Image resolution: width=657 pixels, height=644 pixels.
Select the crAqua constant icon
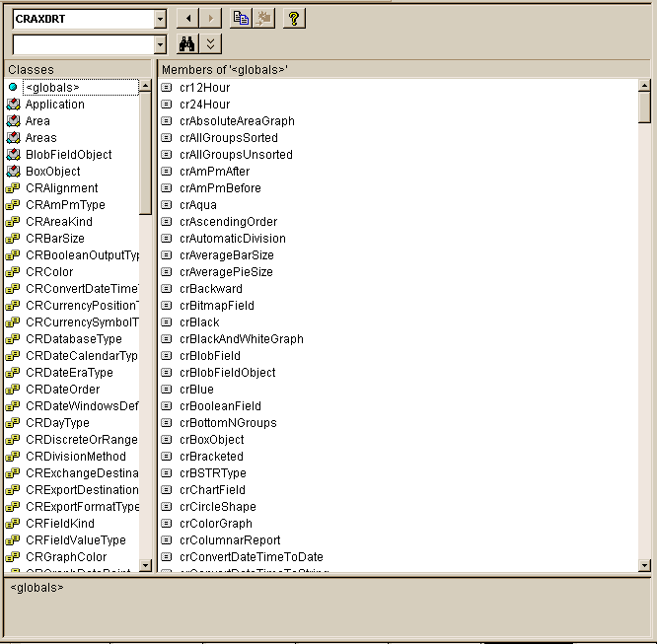tap(167, 205)
